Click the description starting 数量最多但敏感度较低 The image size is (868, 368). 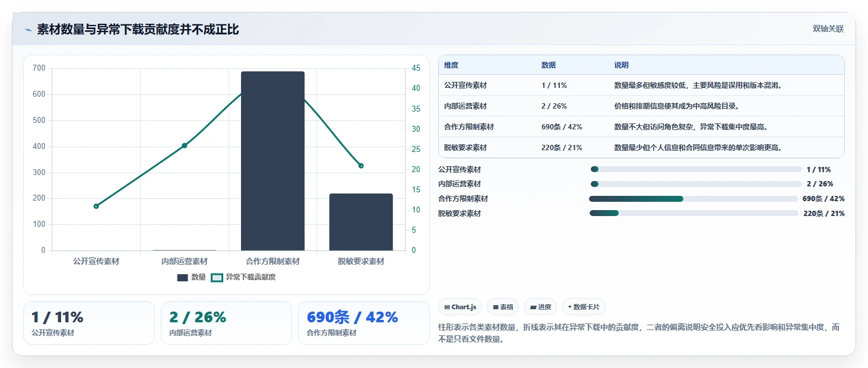(699, 85)
